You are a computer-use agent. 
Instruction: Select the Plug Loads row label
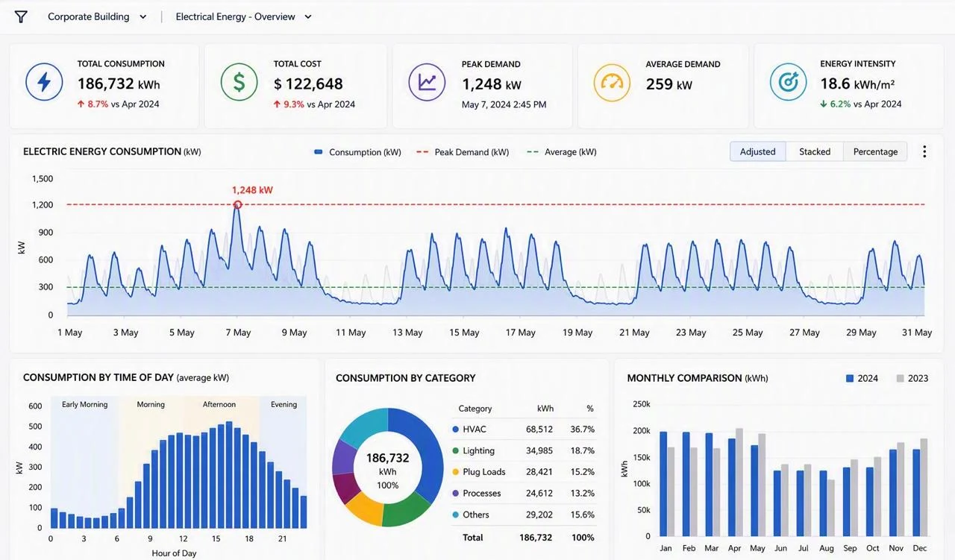click(484, 472)
